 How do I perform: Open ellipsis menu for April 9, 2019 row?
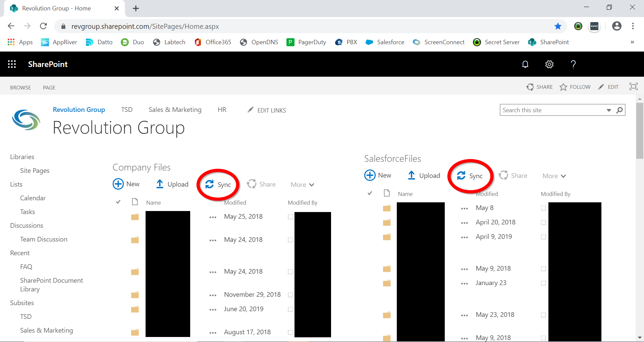pos(464,237)
